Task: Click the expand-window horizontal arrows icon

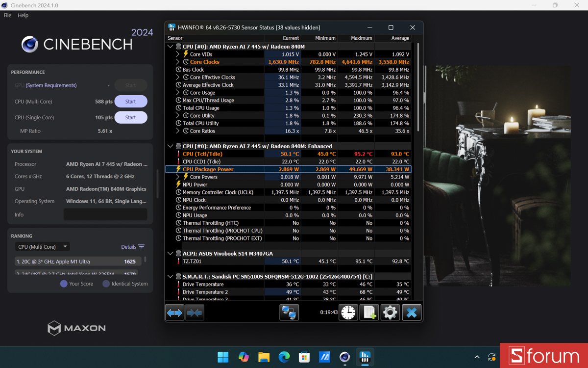Action: pyautogui.click(x=174, y=312)
